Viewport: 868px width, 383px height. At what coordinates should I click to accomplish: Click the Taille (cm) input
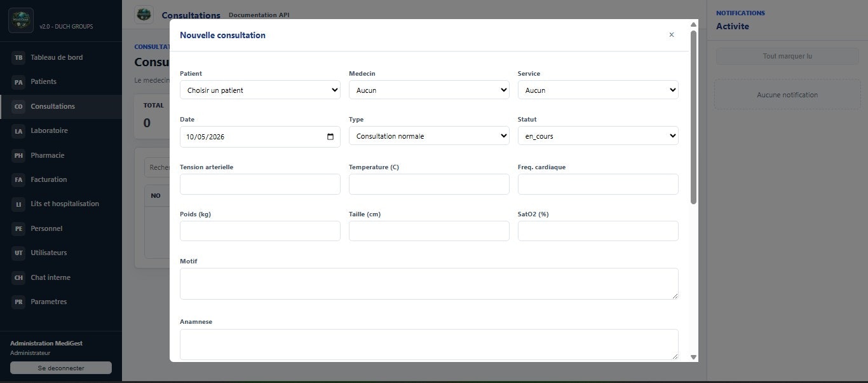pyautogui.click(x=429, y=231)
